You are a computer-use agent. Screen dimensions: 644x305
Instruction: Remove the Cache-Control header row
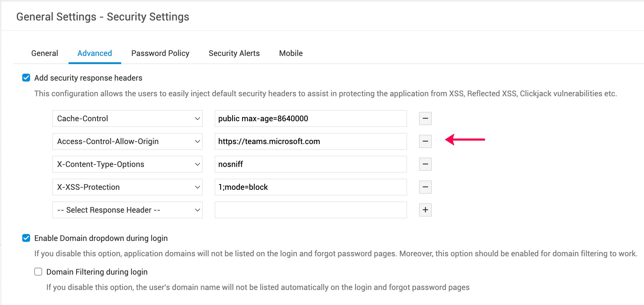(425, 119)
